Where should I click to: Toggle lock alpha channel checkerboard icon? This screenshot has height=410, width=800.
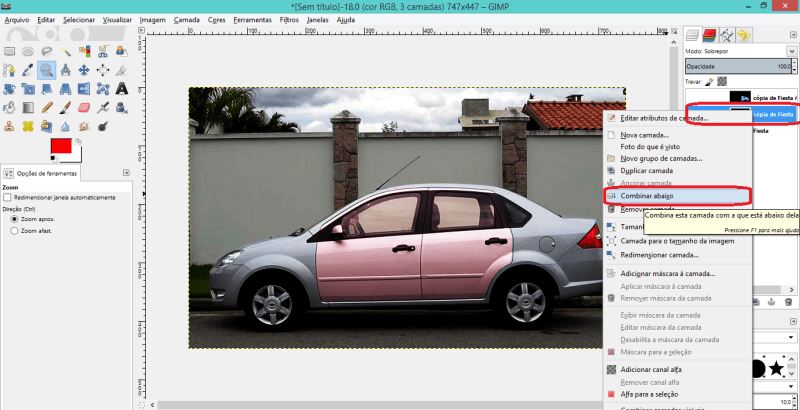(x=722, y=82)
